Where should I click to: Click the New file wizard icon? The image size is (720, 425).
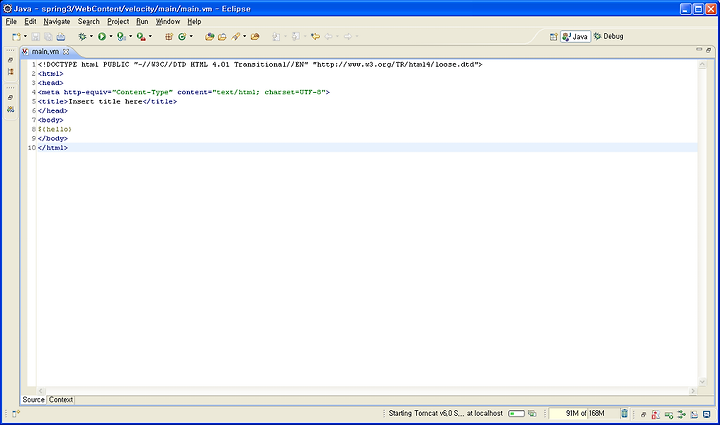click(x=17, y=37)
